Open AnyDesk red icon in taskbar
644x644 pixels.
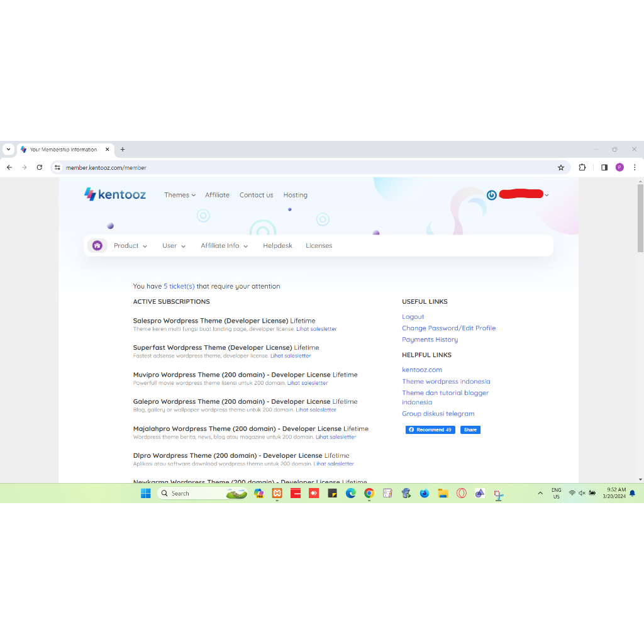coord(314,493)
